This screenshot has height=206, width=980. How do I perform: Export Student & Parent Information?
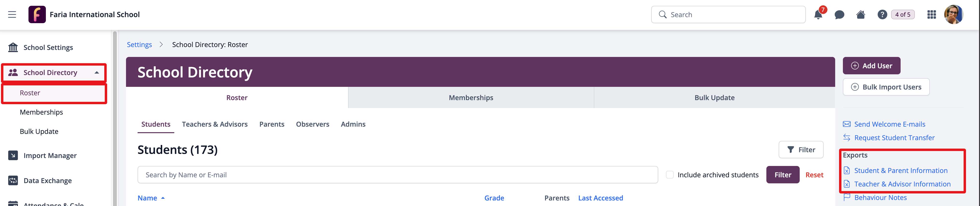point(901,171)
